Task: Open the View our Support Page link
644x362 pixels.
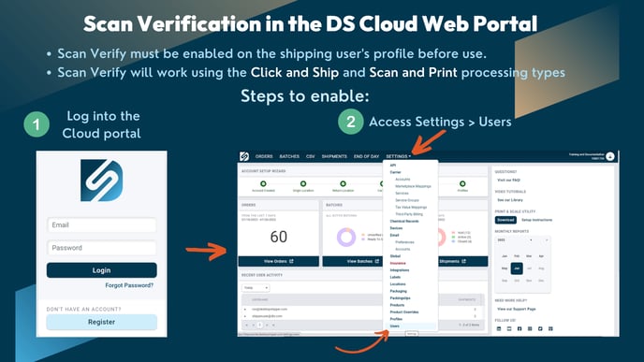Action: point(517,309)
